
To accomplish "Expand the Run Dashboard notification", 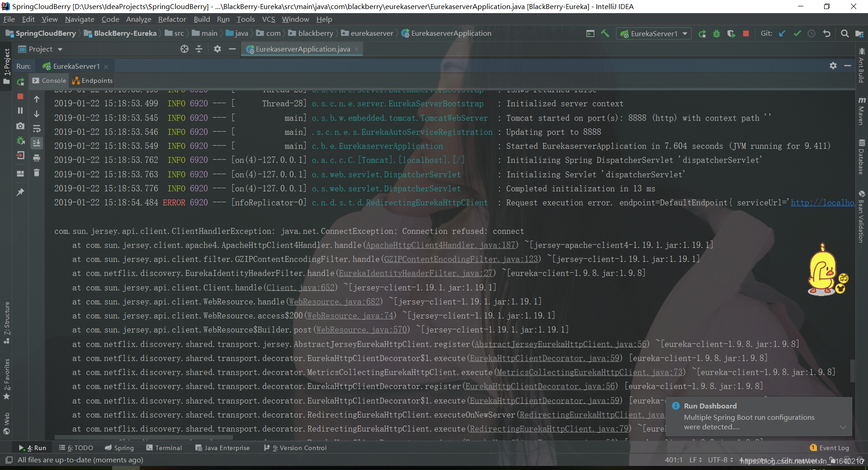I will pos(843,427).
